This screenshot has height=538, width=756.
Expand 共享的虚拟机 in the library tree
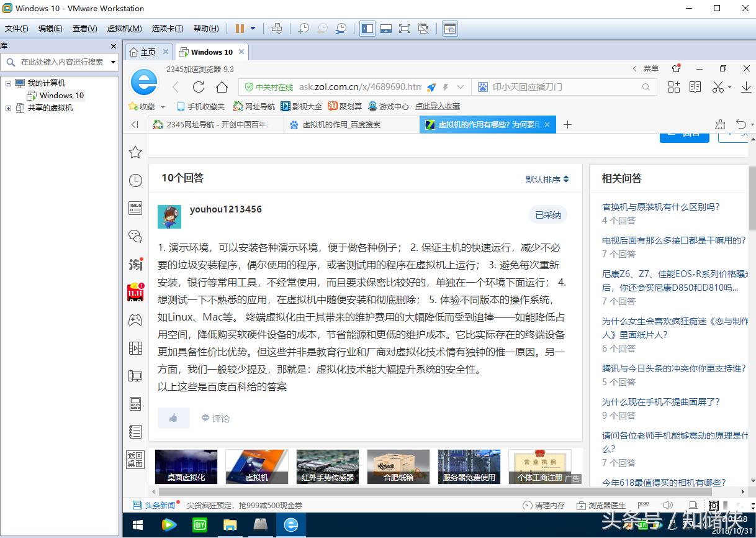click(x=10, y=107)
